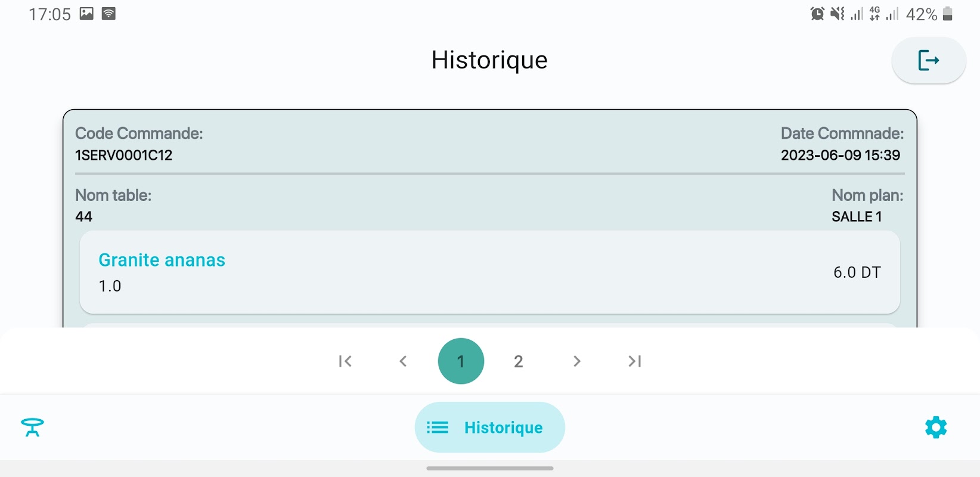
Task: Tap the gallery notification icon
Action: pos(86,14)
